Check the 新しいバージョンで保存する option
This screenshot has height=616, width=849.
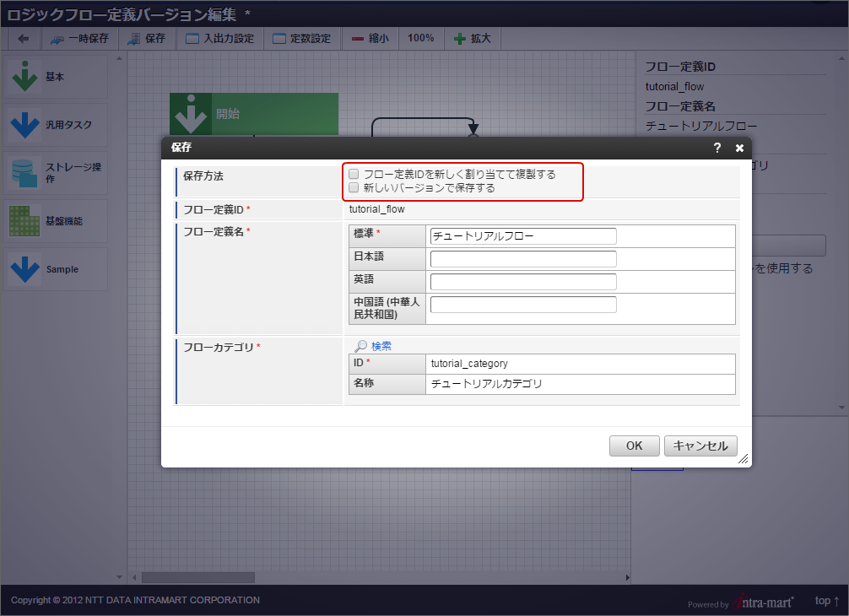coord(353,186)
